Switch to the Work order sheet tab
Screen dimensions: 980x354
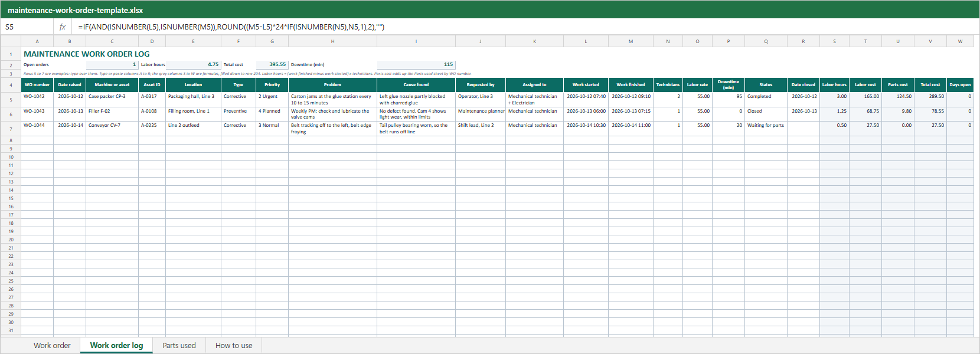(52, 346)
